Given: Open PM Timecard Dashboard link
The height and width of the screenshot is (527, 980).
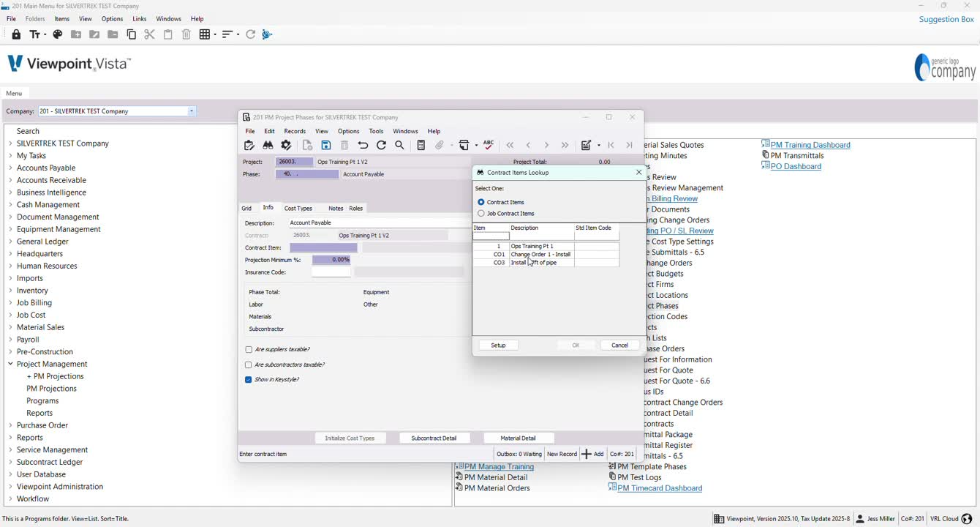Looking at the screenshot, I should coord(660,488).
